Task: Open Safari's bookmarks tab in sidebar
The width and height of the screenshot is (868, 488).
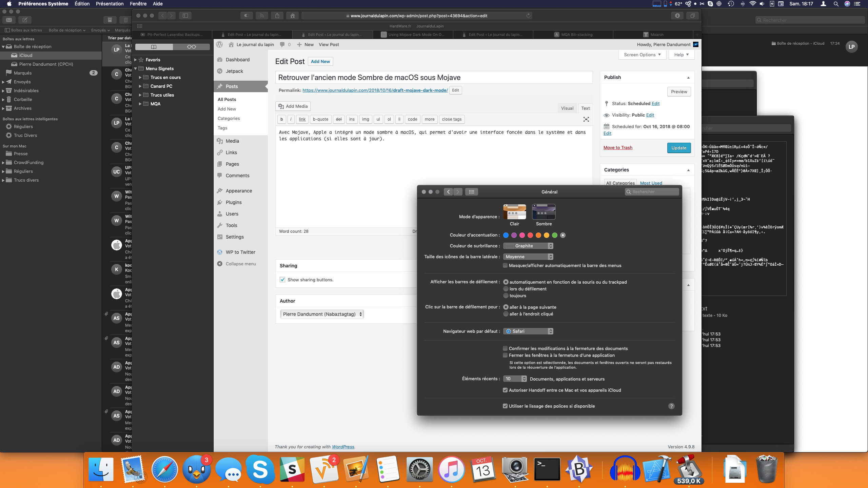Action: [x=154, y=47]
